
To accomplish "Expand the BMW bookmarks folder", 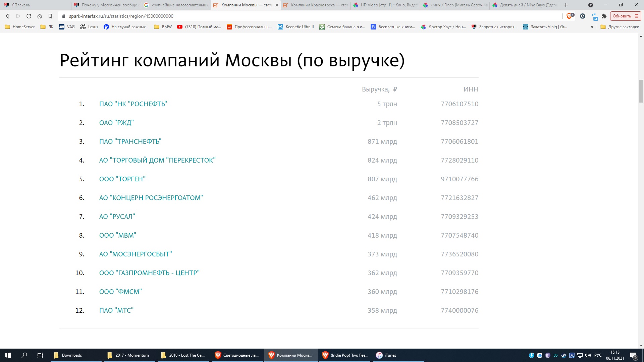I will [x=163, y=27].
